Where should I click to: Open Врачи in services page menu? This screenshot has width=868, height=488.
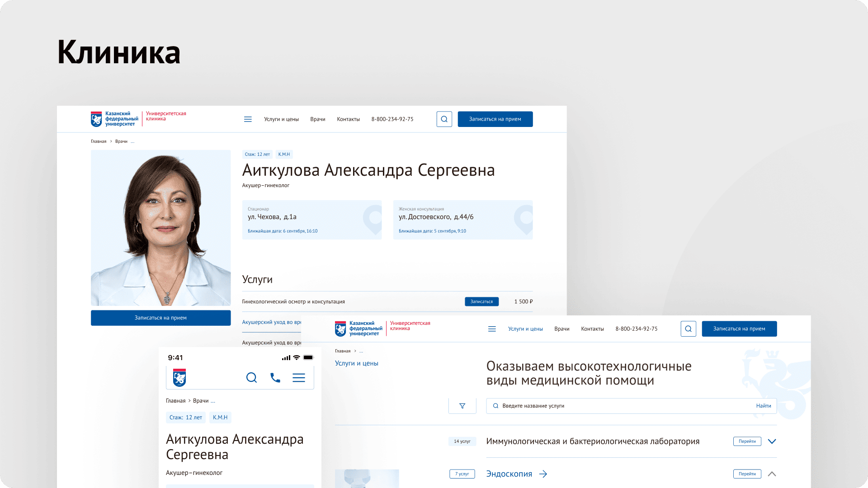click(x=562, y=329)
